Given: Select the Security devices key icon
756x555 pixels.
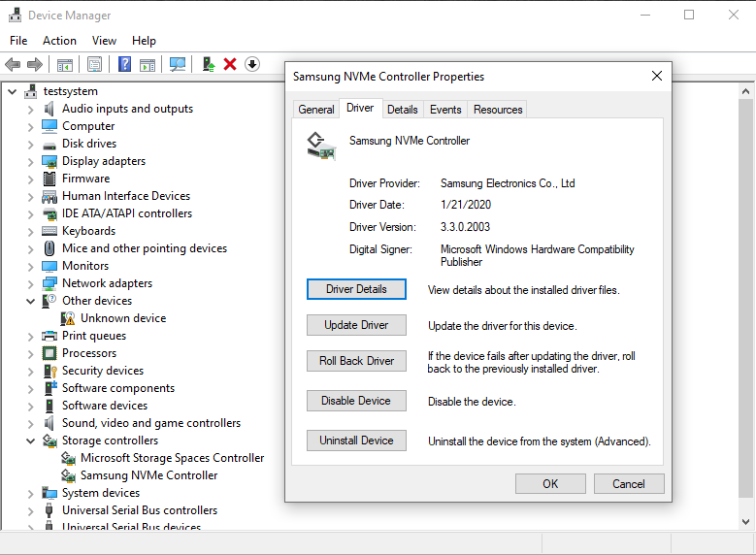Looking at the screenshot, I should tap(50, 371).
